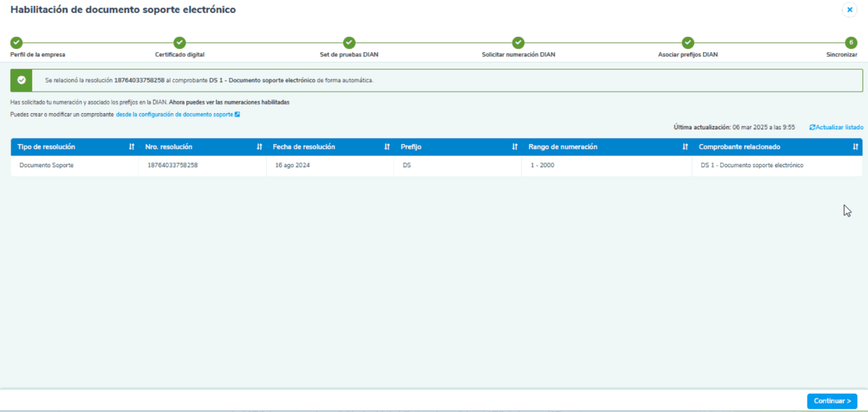
Task: Go to Set de pruebas DIAN step
Action: (349, 43)
